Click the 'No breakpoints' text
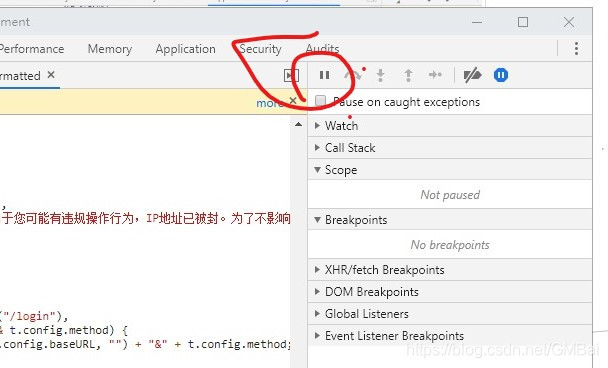Viewport: 608px width, 368px height. coord(450,245)
